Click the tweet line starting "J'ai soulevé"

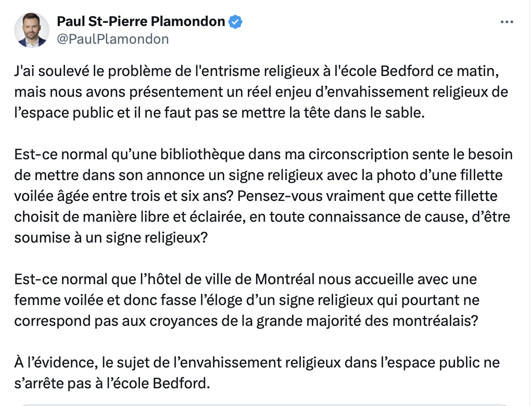(x=257, y=71)
